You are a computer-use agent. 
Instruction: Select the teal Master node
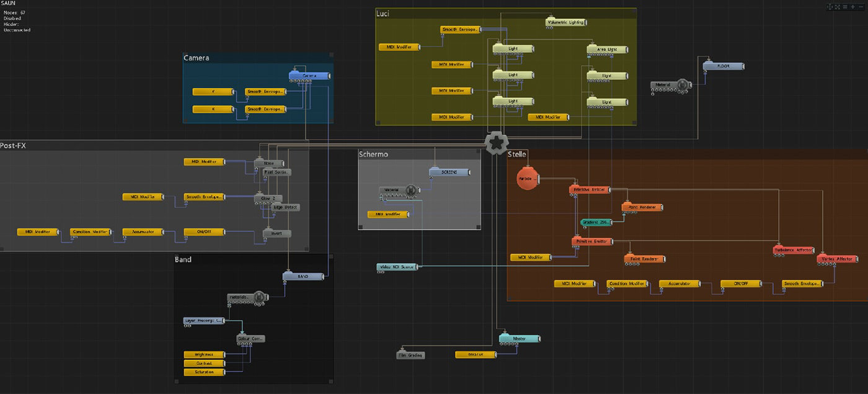coord(520,339)
